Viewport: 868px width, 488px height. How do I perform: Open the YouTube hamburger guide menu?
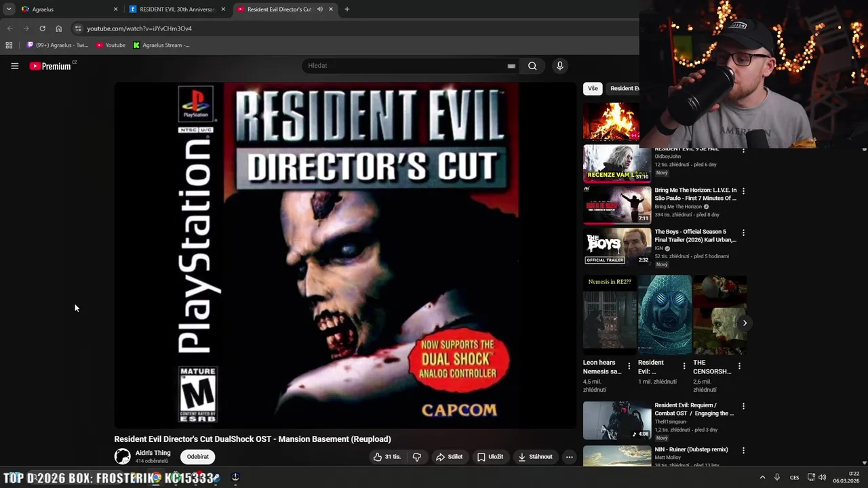pyautogui.click(x=14, y=66)
